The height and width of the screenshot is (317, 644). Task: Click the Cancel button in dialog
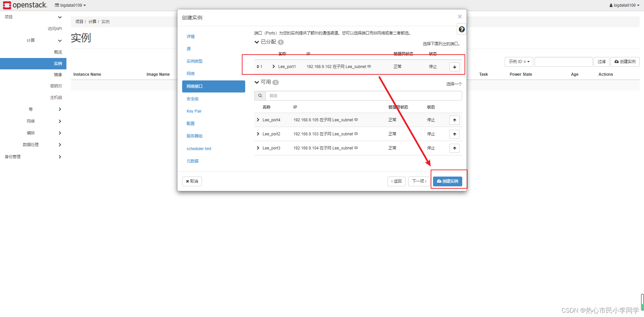[192, 181]
